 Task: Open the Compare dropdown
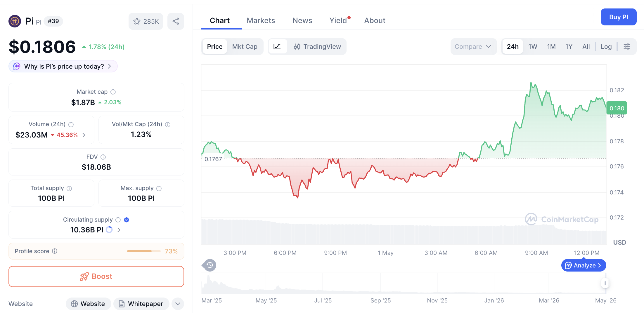473,46
